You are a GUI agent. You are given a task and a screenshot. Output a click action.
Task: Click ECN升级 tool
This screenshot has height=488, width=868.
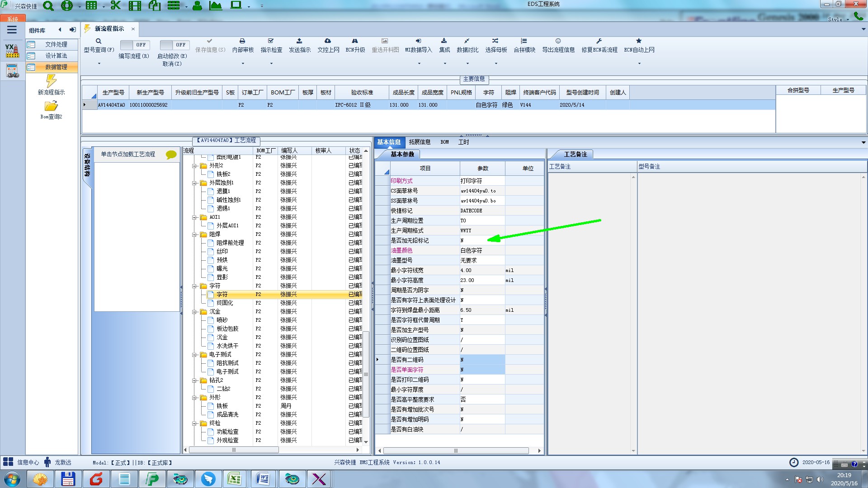pos(355,46)
